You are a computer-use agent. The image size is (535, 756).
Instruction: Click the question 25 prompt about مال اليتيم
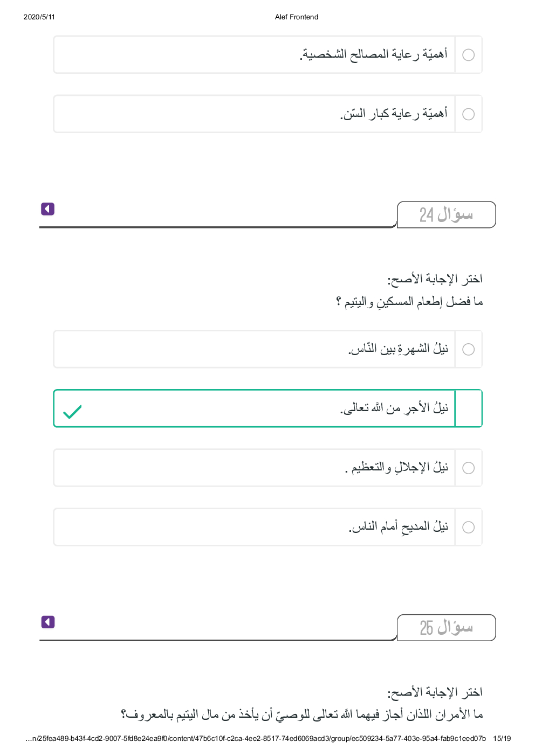(302, 715)
